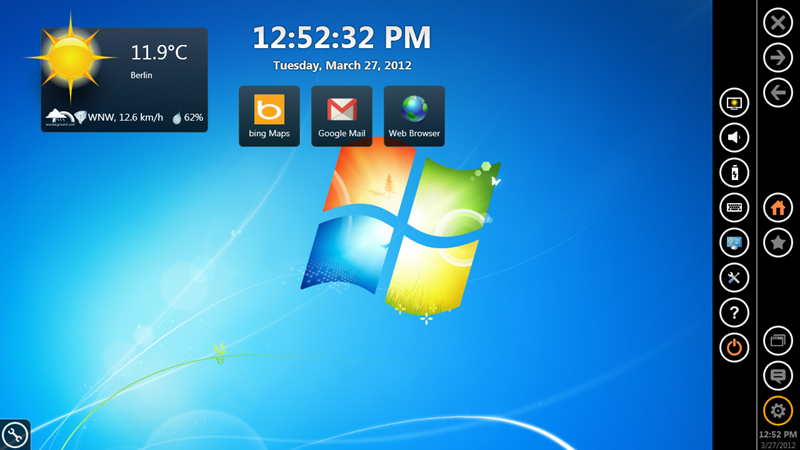Open display brightness monitor icon
800x450 pixels.
tap(734, 103)
